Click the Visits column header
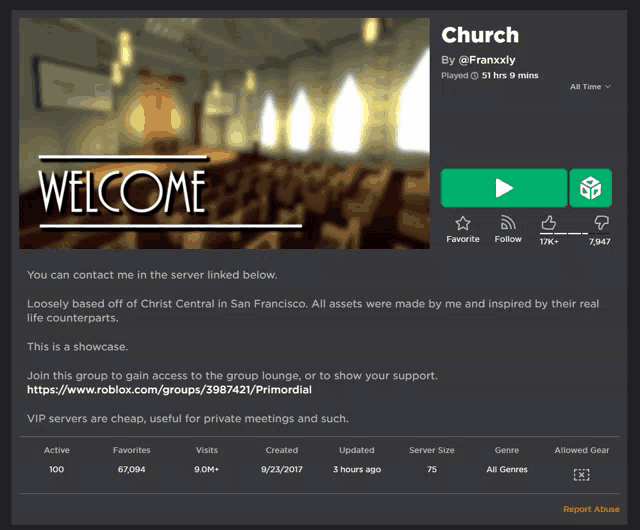Viewport: 640px width, 530px height. (207, 450)
